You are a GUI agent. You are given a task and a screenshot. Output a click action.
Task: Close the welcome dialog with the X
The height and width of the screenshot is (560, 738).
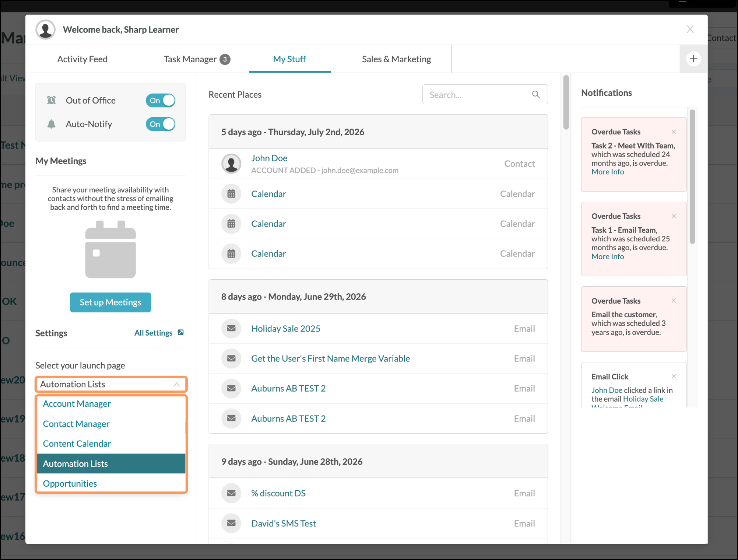click(690, 29)
